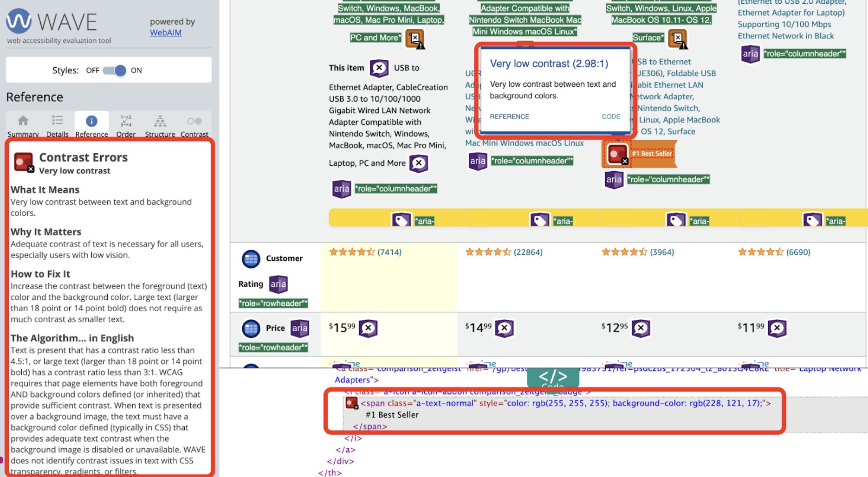Click the table header icon next to Price

coord(251,329)
